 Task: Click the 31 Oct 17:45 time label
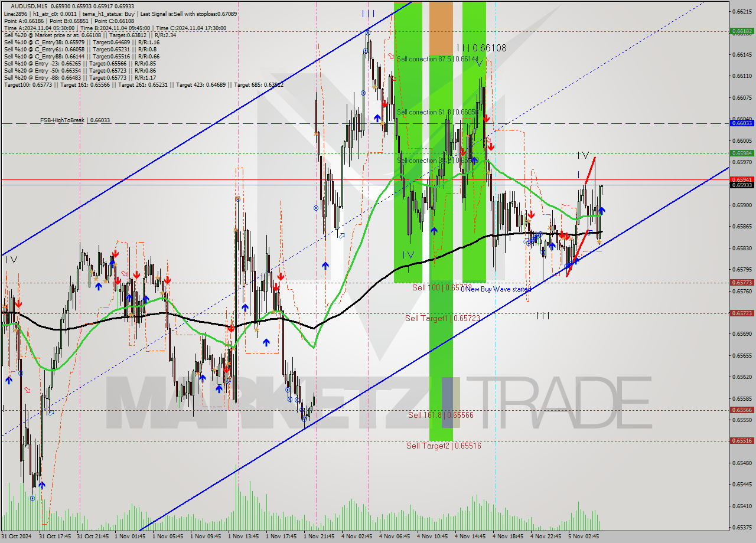click(55, 537)
